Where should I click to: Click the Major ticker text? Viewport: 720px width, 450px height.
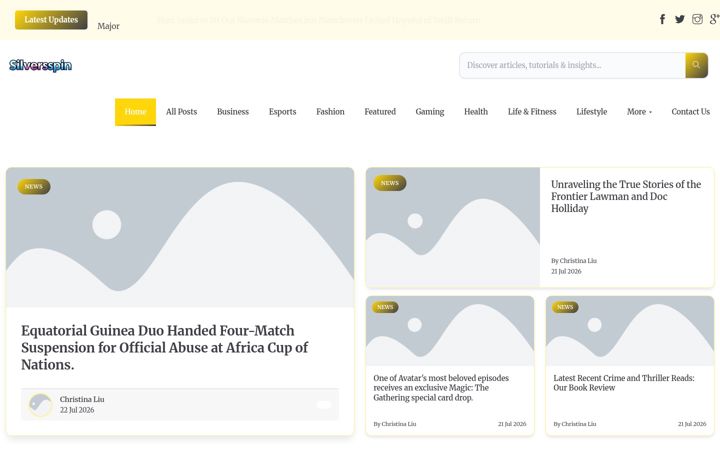click(x=108, y=26)
